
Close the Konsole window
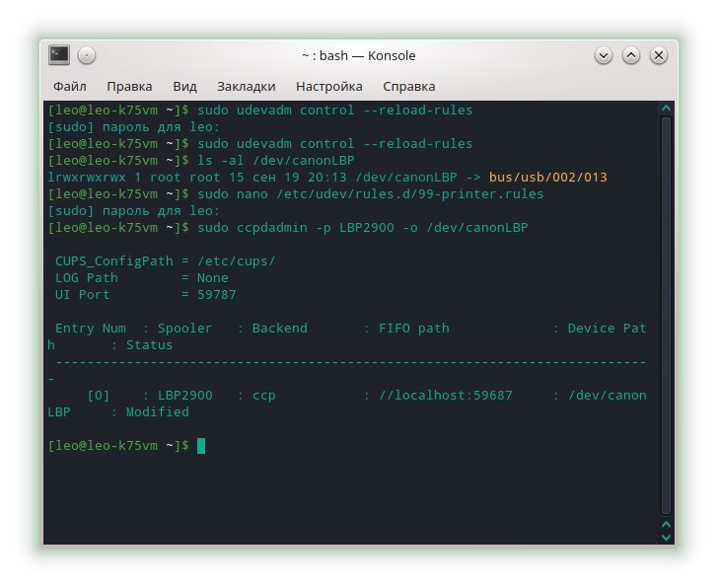click(659, 55)
